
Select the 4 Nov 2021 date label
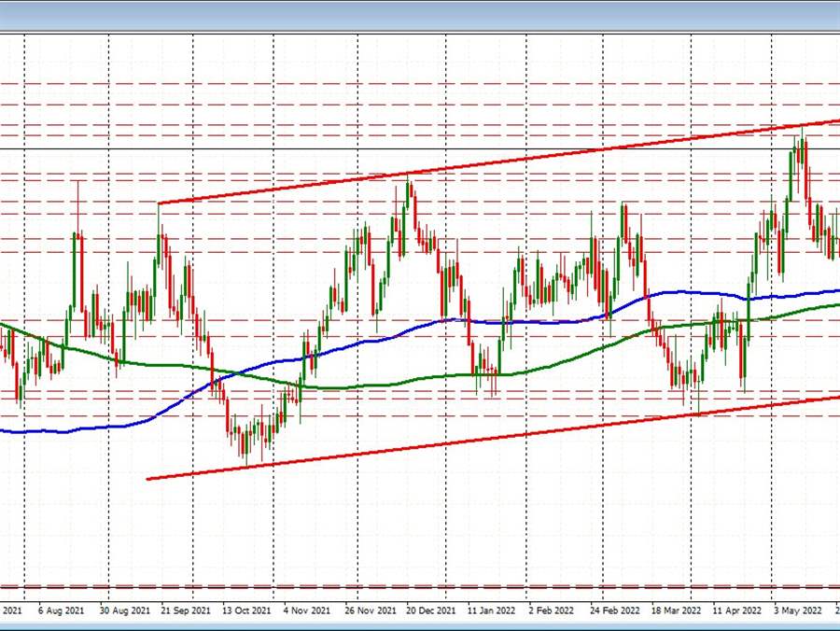tap(306, 610)
